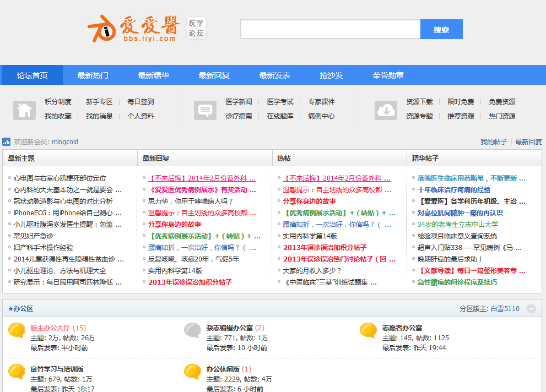The width and height of the screenshot is (546, 392).
Task: Open thread 十年临床治疗疼痛的经验
Action: click(x=454, y=189)
